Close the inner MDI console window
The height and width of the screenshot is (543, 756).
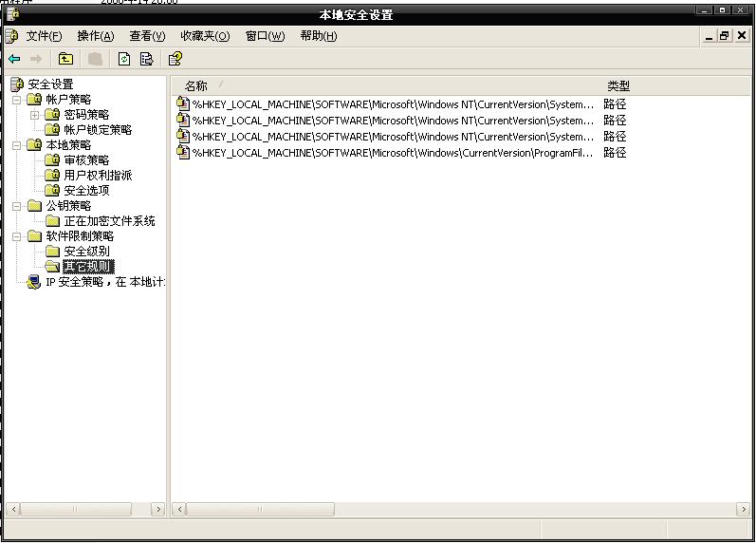pyautogui.click(x=742, y=36)
